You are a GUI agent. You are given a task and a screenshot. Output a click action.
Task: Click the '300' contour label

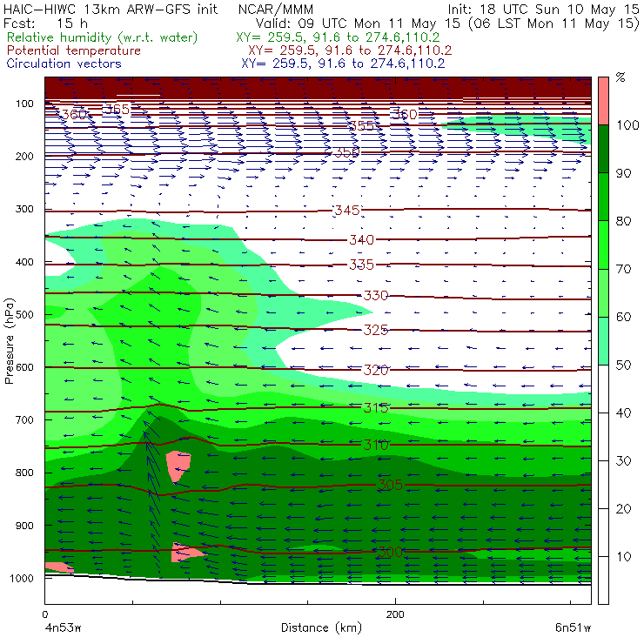390,552
